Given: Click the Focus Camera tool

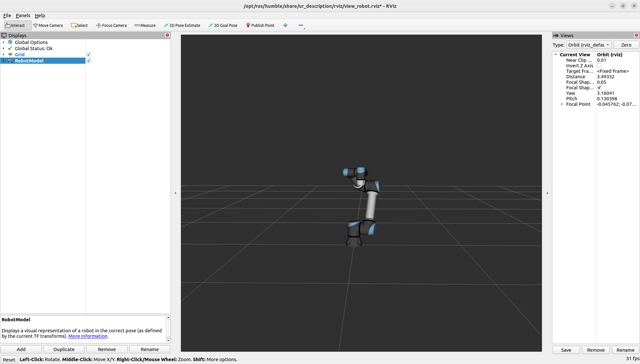Looking at the screenshot, I should [111, 25].
